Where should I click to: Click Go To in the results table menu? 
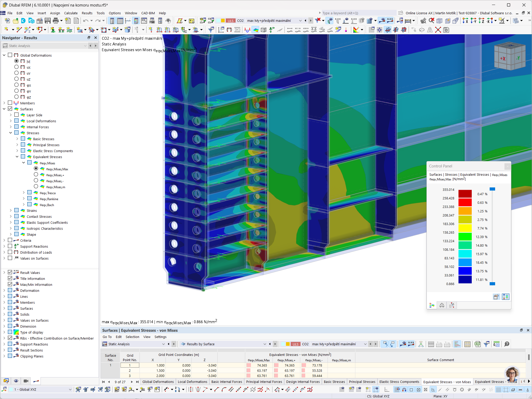(107, 337)
